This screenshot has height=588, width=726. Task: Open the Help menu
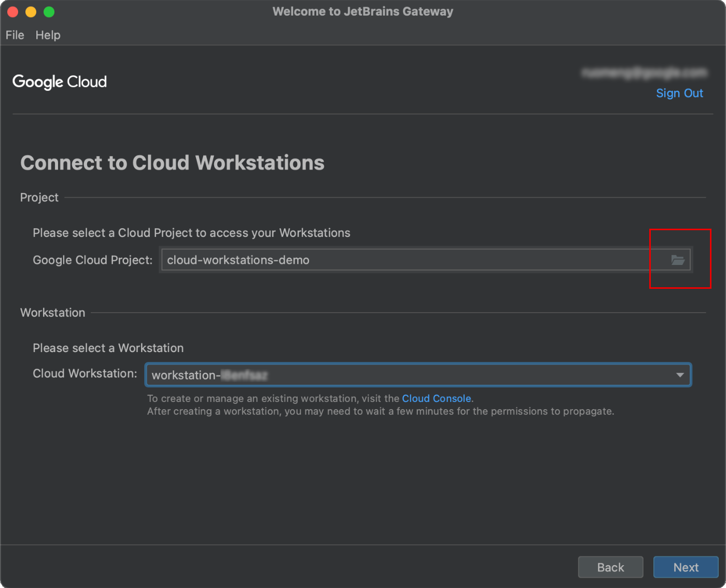click(48, 35)
